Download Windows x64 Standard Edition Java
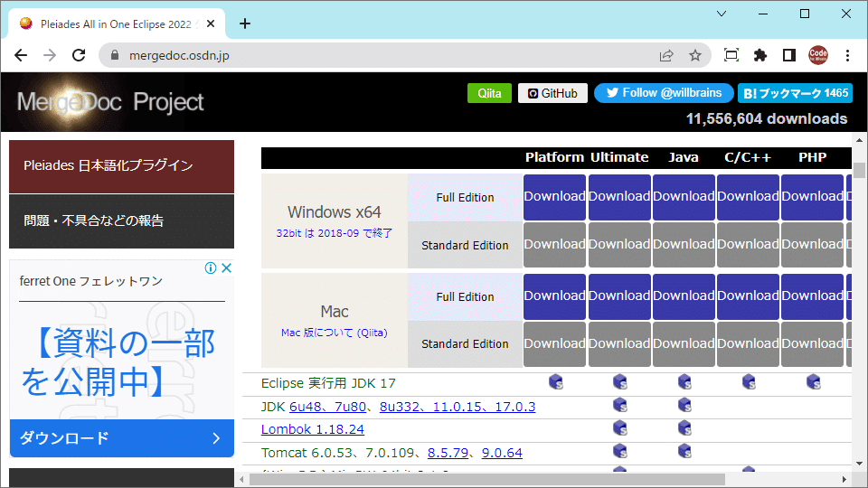The height and width of the screenshot is (488, 868). pyautogui.click(x=684, y=245)
